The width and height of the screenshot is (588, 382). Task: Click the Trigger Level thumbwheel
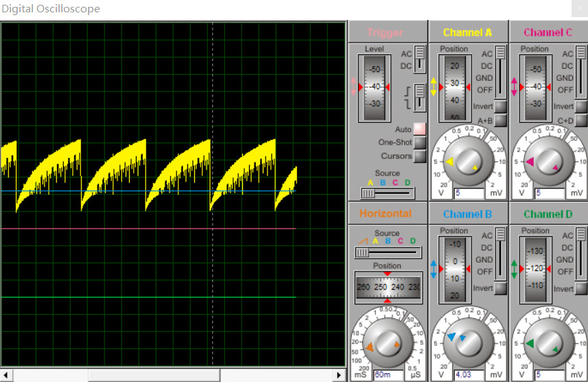tap(375, 87)
